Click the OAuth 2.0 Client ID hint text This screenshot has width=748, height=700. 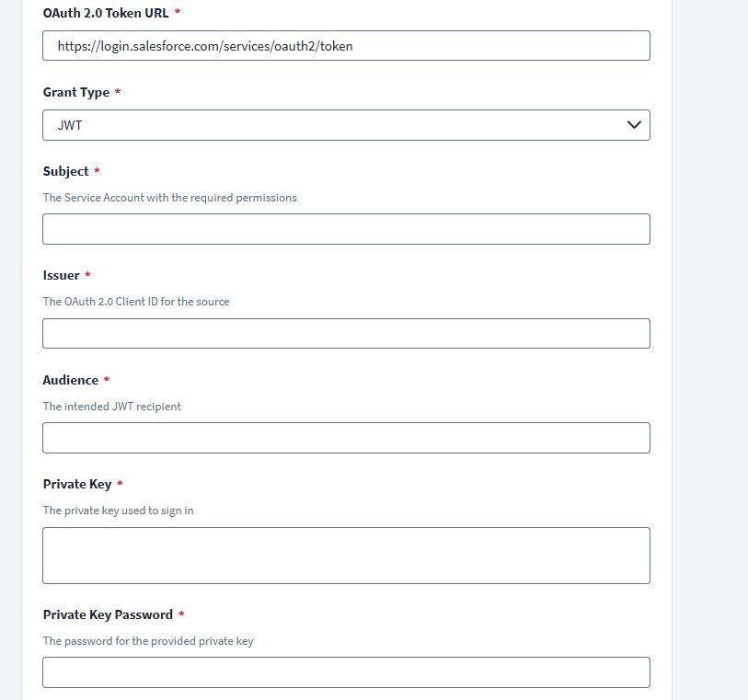136,302
